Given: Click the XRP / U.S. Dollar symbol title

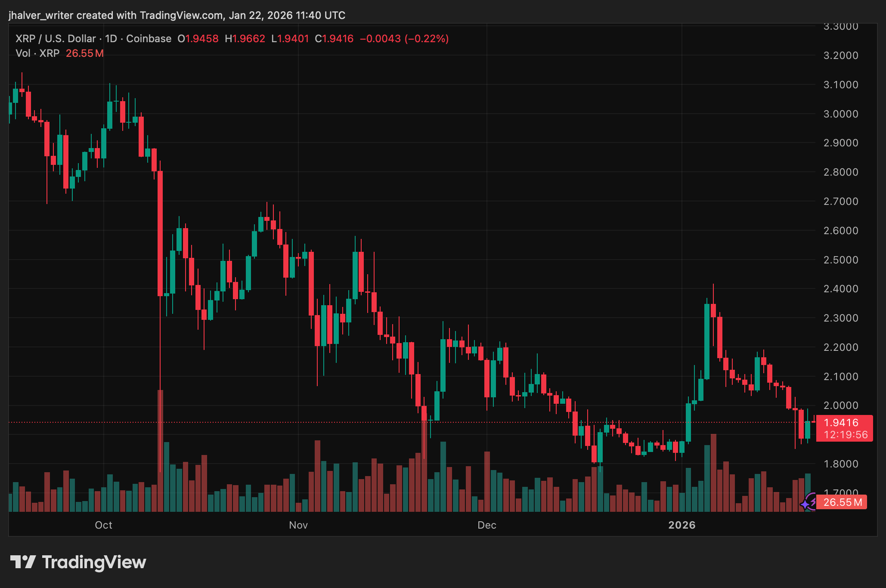Looking at the screenshot, I should tap(56, 39).
